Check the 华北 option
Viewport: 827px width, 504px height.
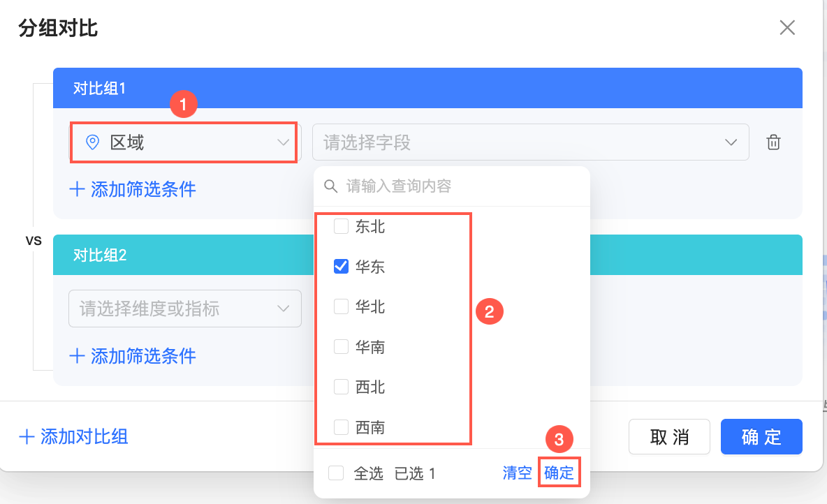point(341,306)
